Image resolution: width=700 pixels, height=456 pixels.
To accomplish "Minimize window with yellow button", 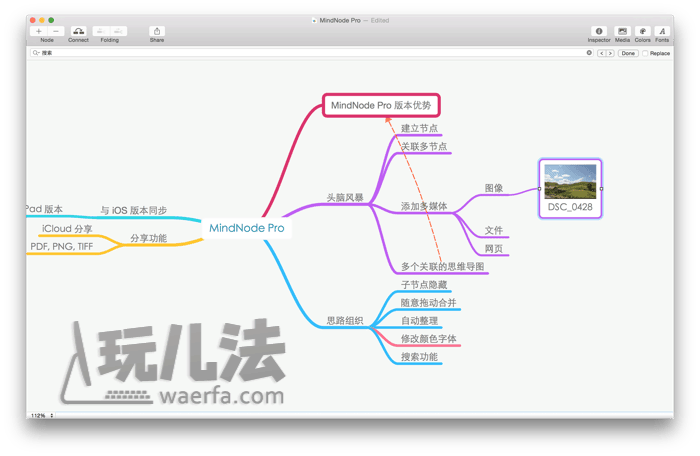I will 42,20.
